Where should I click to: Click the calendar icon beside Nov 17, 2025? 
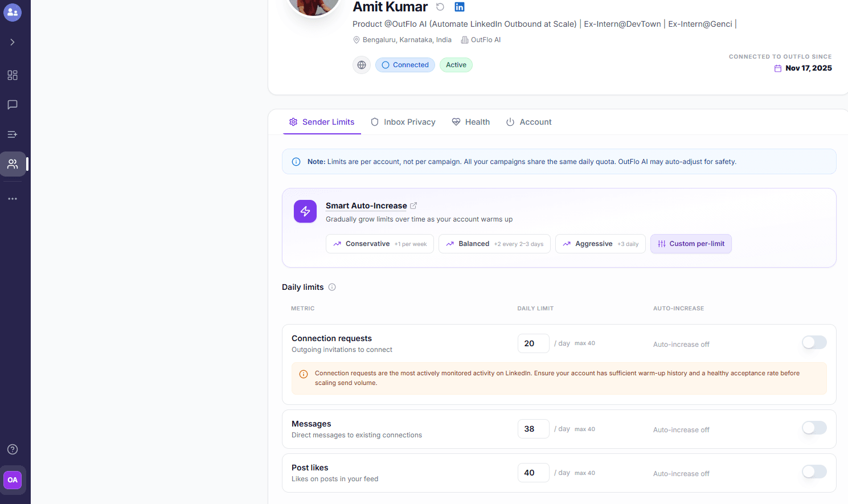(x=778, y=68)
